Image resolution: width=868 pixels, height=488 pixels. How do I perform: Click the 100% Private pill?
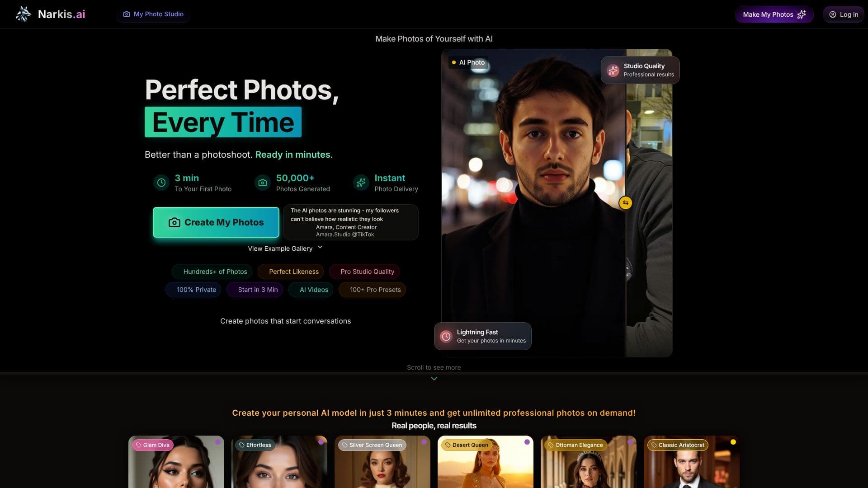tap(193, 290)
